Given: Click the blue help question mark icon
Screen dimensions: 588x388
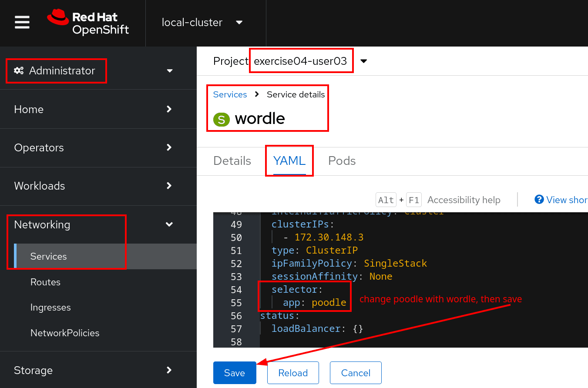Looking at the screenshot, I should pos(539,199).
